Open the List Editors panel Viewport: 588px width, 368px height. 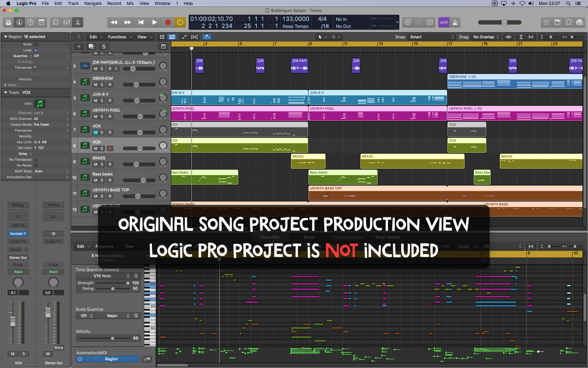point(547,22)
